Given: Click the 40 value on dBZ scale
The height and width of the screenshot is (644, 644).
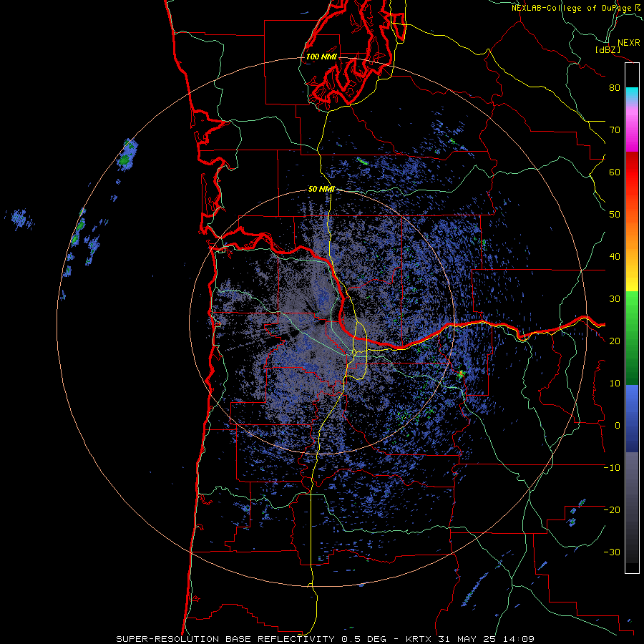Looking at the screenshot, I should click(x=615, y=257).
